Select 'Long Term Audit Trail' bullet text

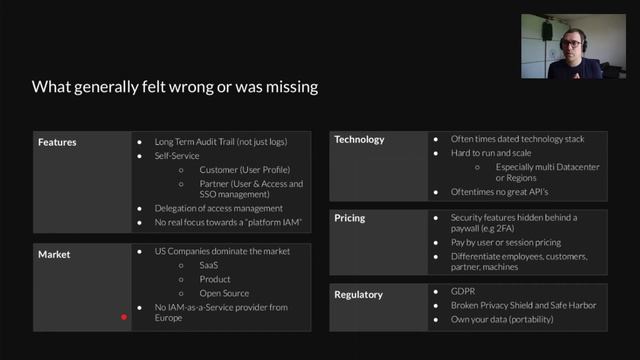coord(221,142)
